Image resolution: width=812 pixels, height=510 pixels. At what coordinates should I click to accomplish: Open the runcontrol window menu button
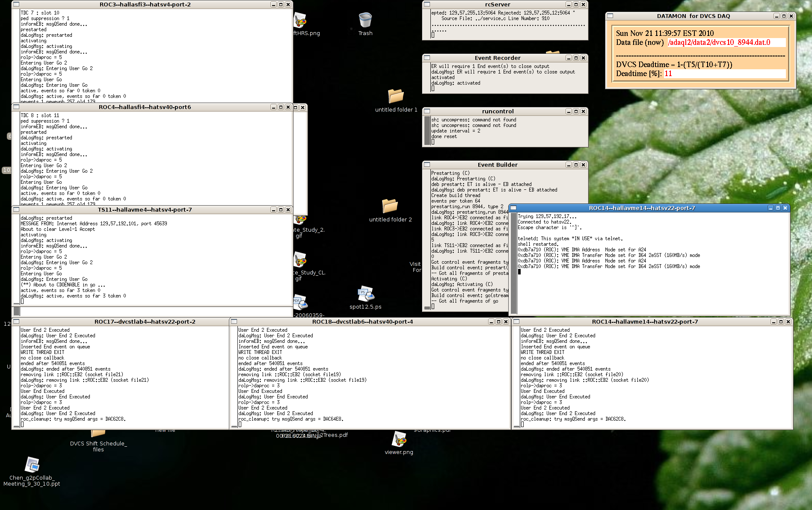(427, 111)
